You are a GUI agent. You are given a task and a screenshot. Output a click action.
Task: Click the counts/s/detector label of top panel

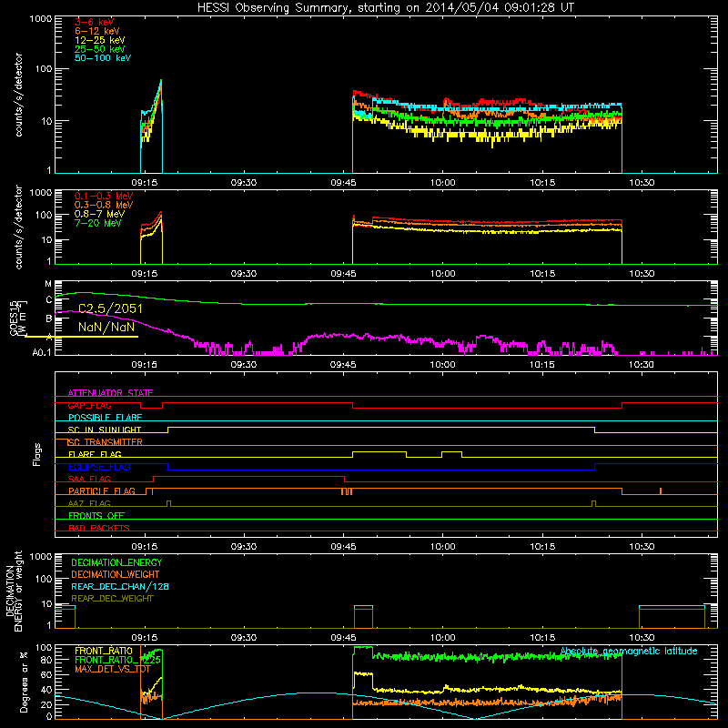point(18,95)
